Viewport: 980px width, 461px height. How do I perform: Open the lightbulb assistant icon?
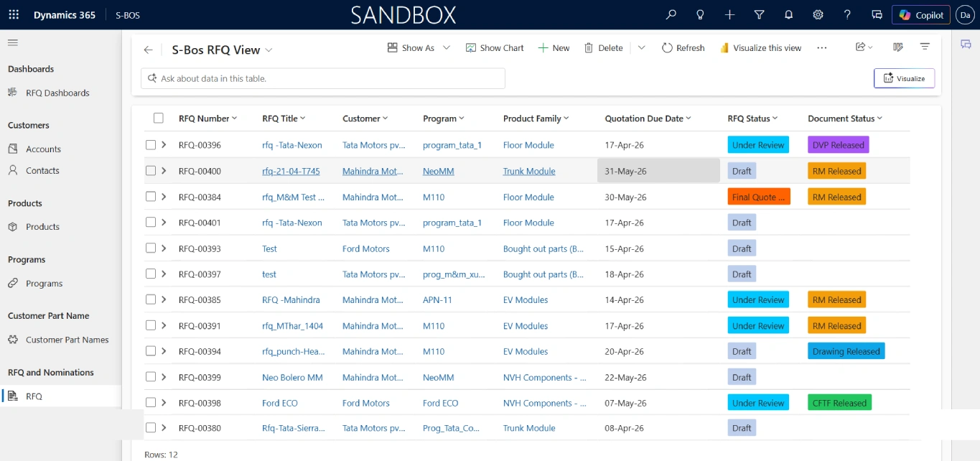tap(701, 14)
